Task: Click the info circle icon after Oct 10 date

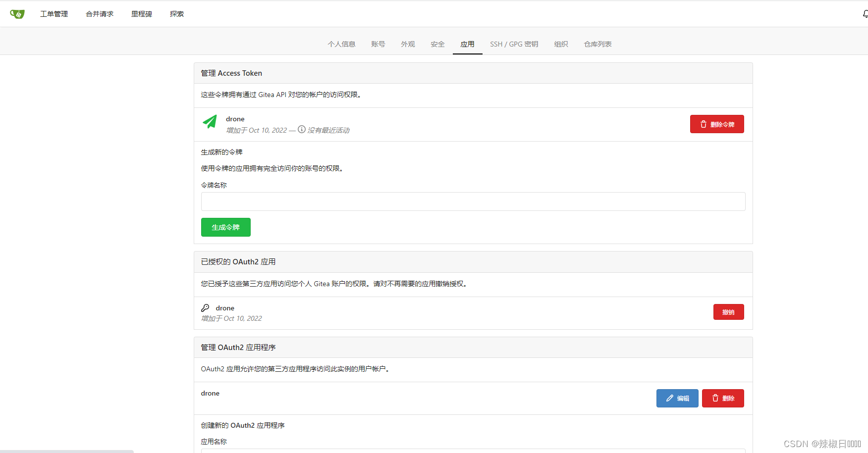Action: 301,130
